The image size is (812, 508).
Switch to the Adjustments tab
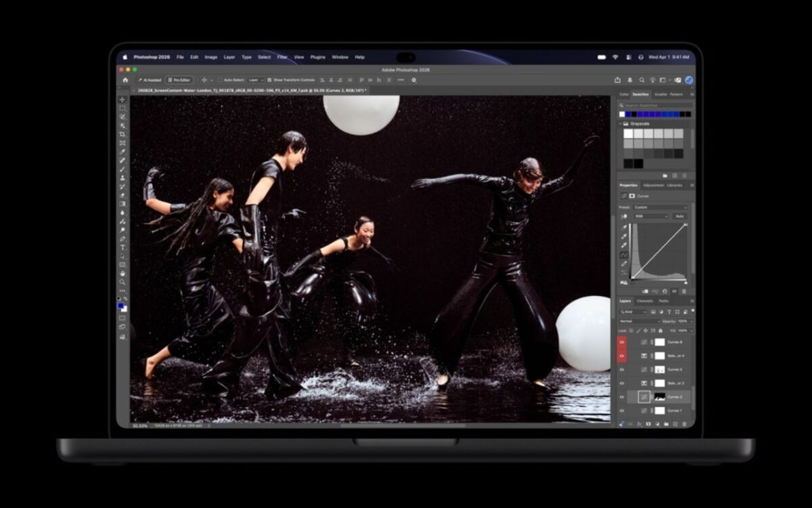point(654,185)
